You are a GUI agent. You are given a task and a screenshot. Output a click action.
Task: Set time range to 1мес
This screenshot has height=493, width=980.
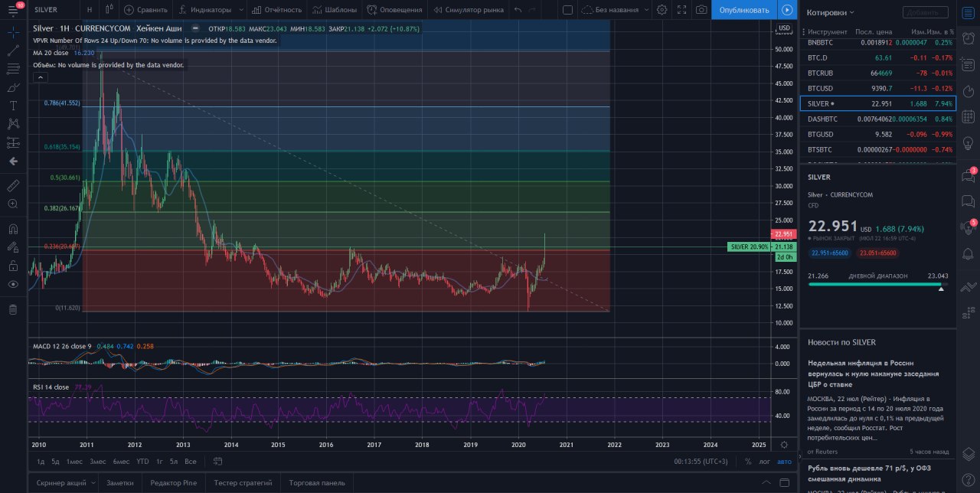[74, 462]
